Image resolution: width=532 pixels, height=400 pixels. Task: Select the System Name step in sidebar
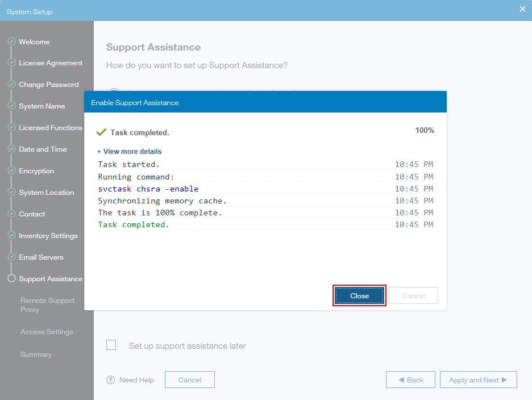pyautogui.click(x=41, y=106)
